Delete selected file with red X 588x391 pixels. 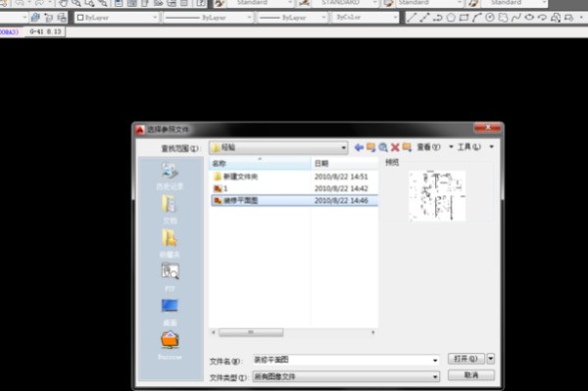click(x=395, y=147)
